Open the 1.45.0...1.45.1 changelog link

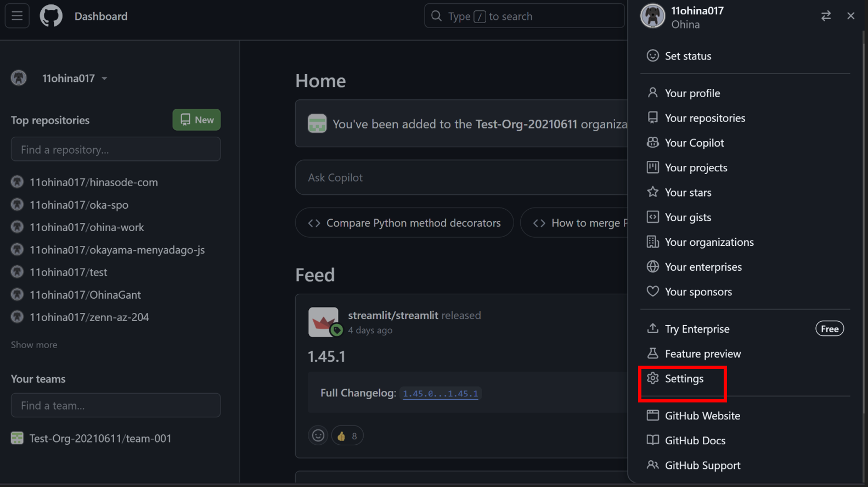441,393
